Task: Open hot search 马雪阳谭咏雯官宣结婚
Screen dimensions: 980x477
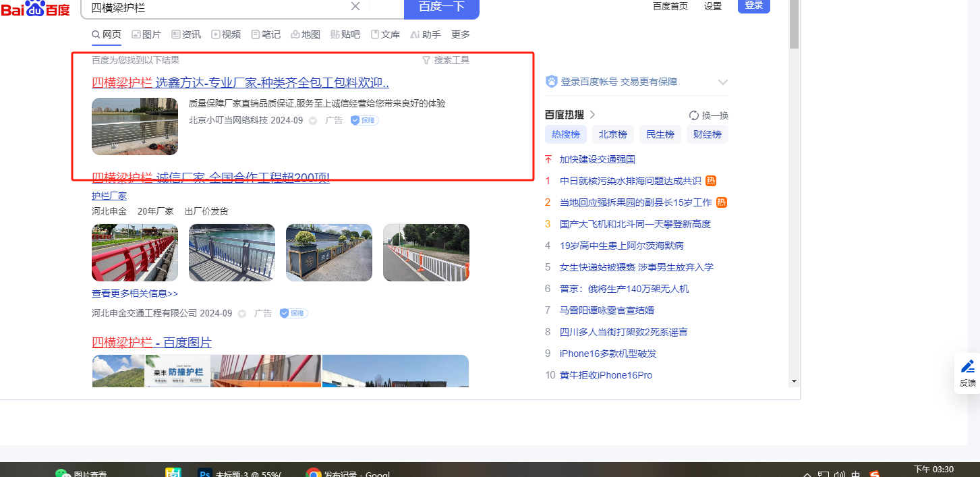Action: tap(607, 310)
